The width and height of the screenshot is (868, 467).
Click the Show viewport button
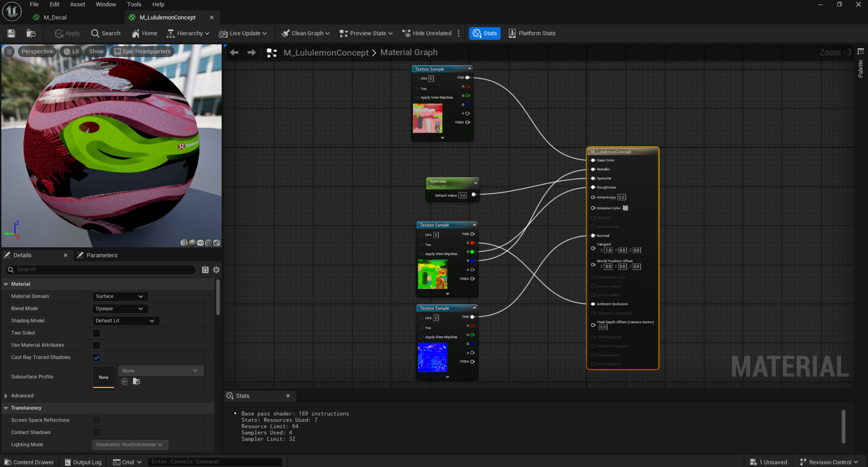[x=96, y=52]
